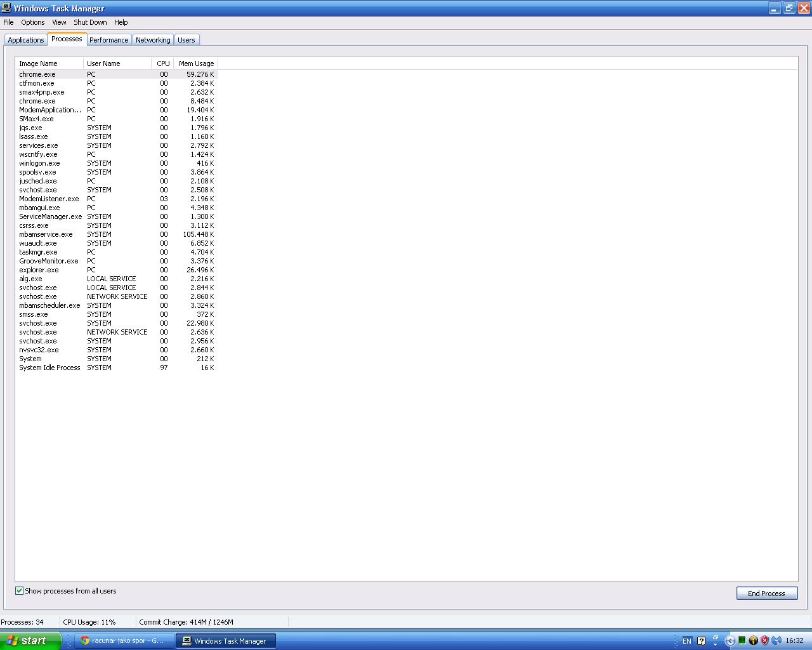Open the Malwarebytes tray icon
This screenshot has width=812, height=650.
[776, 641]
